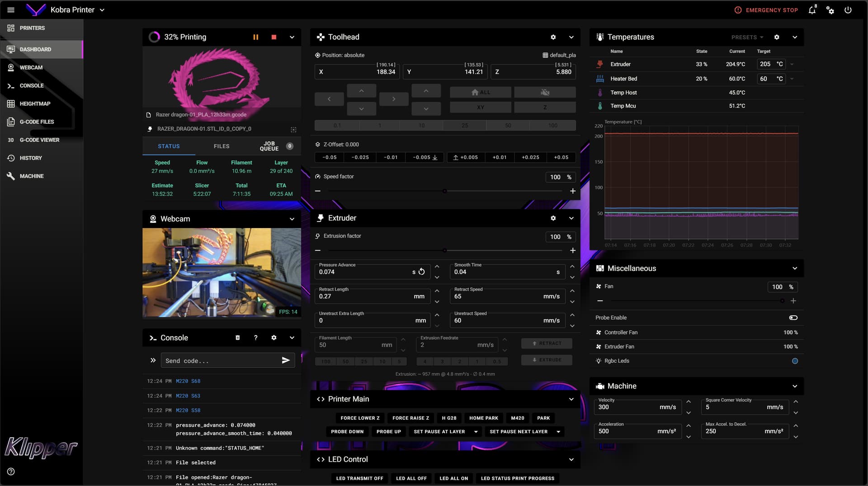Open console help question mark

tap(256, 338)
